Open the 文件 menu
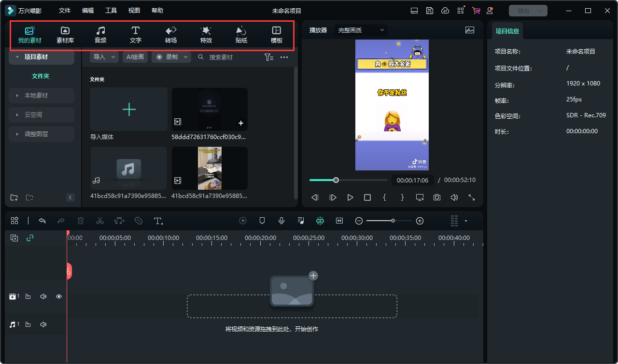Screen dimensions: 618x364 (65, 11)
